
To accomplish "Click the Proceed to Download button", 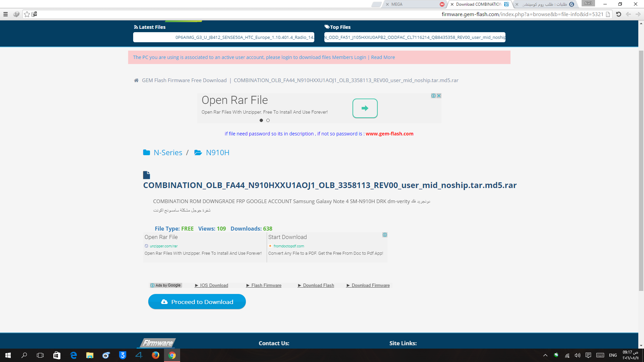I will [197, 302].
